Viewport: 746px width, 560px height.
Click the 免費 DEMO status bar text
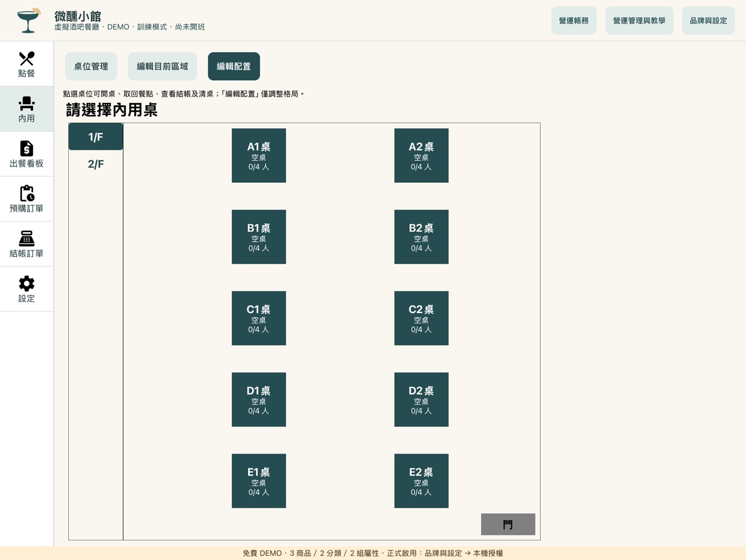click(x=373, y=553)
